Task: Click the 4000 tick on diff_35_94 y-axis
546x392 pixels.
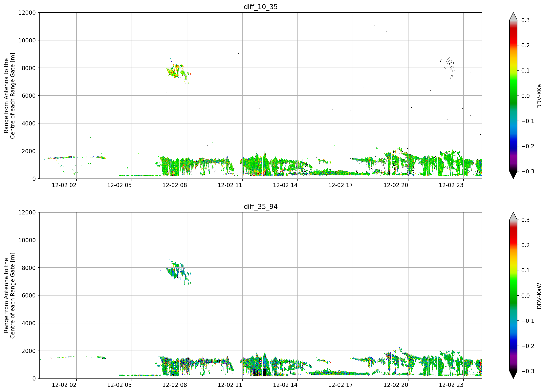Action: [x=29, y=323]
